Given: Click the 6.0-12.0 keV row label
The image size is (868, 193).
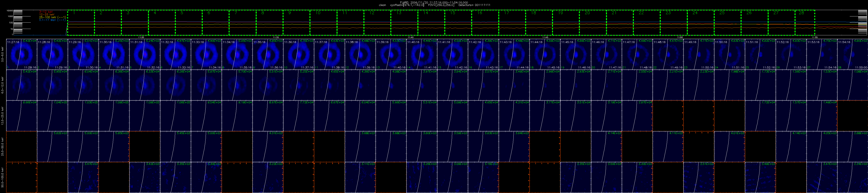Looking at the screenshot, I should pos(3,85).
